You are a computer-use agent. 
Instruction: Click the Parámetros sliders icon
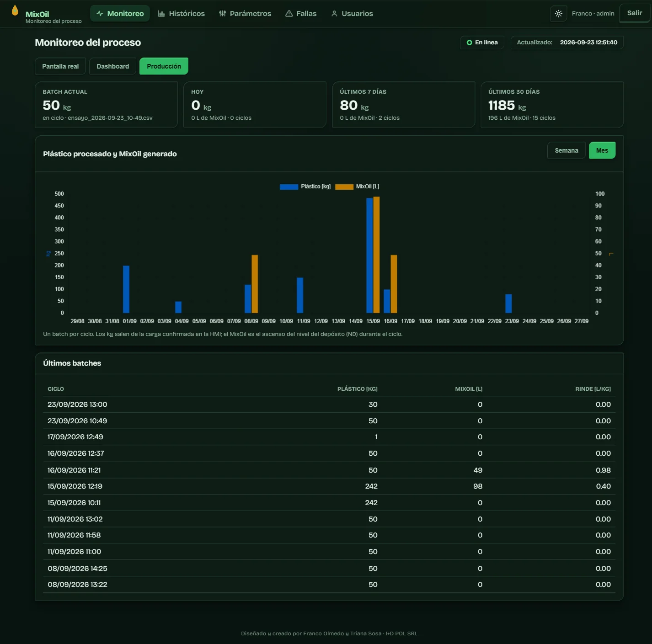pyautogui.click(x=223, y=14)
